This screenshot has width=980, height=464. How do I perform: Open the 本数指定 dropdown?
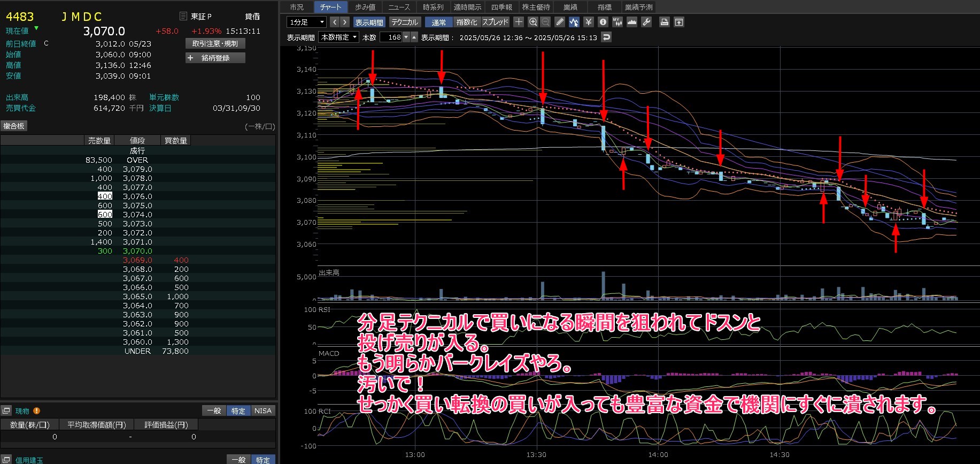(339, 37)
